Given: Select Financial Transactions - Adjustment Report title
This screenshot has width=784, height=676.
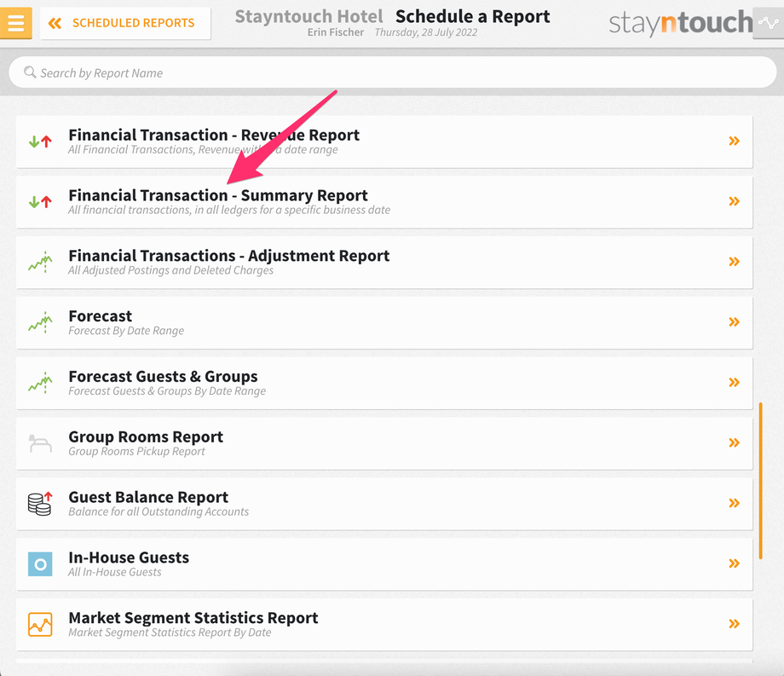Looking at the screenshot, I should (229, 256).
